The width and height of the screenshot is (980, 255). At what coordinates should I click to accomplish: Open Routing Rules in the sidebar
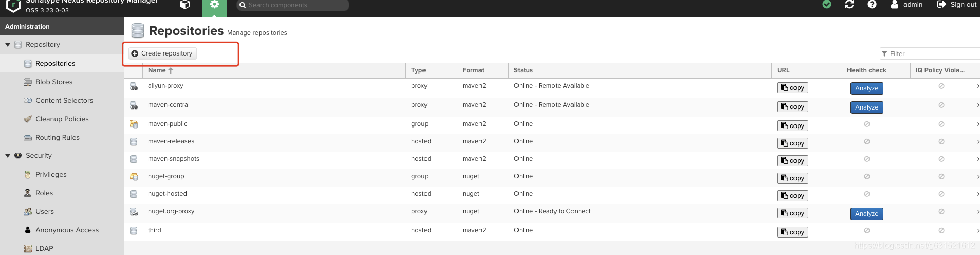click(58, 137)
